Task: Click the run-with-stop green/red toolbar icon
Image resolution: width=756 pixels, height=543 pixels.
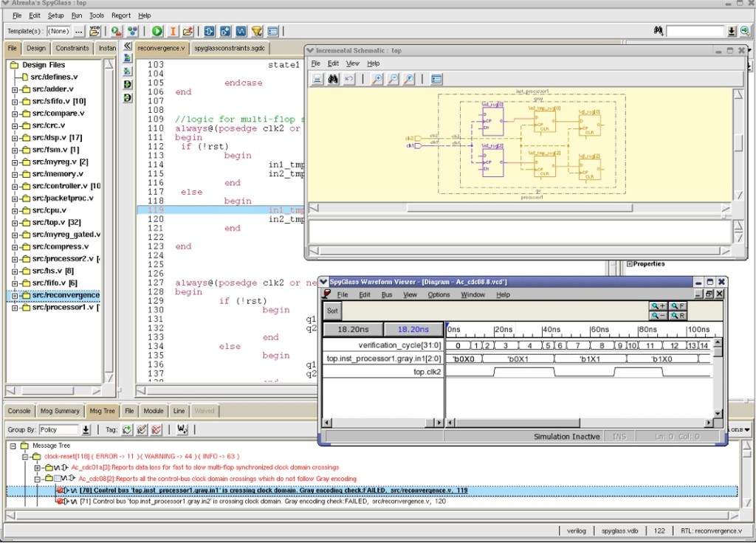Action: pos(116,31)
